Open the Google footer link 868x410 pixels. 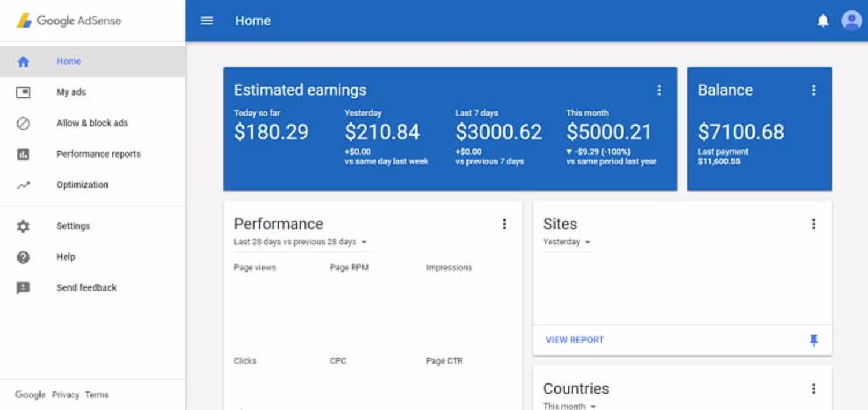[x=30, y=395]
